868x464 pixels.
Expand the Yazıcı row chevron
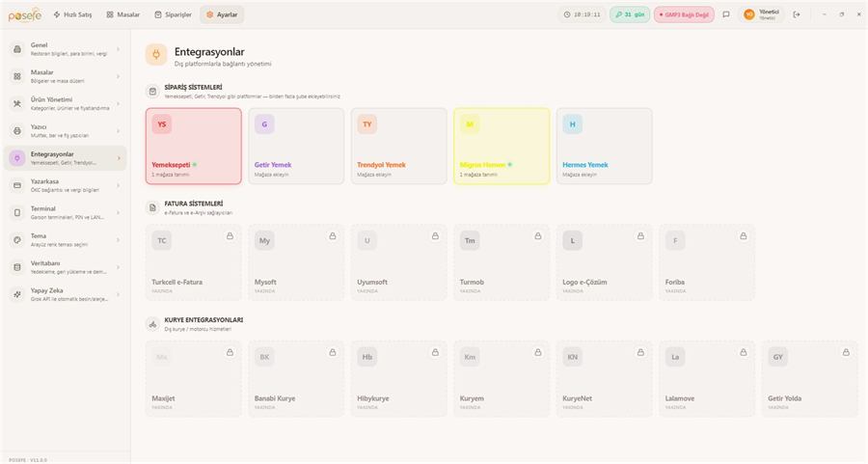pos(118,131)
